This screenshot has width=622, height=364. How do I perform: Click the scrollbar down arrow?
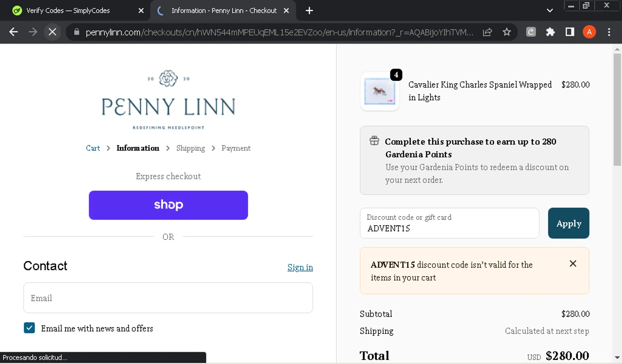617,357
